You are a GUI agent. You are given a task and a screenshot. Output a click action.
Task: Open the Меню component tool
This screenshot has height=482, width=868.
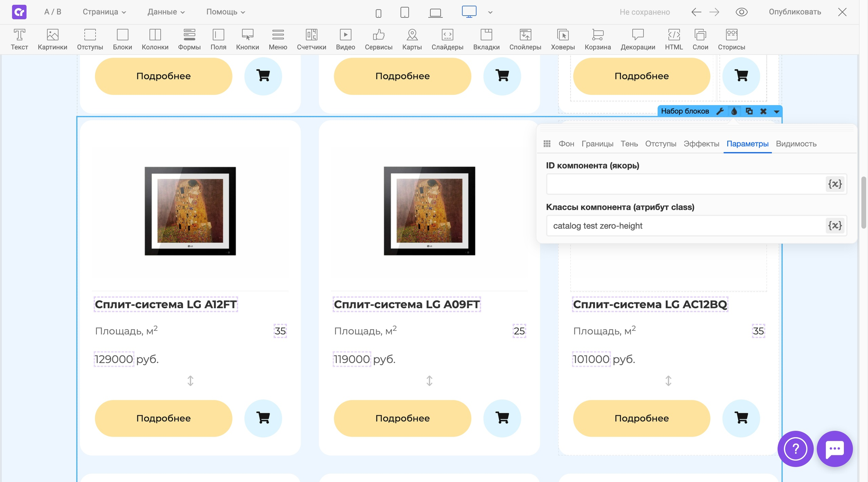[278, 39]
